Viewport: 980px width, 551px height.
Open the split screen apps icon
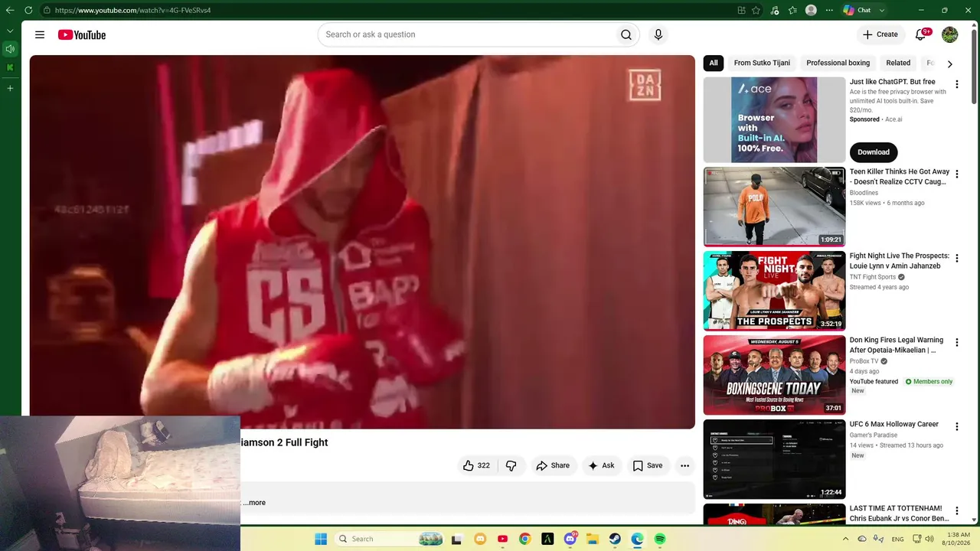[741, 10]
